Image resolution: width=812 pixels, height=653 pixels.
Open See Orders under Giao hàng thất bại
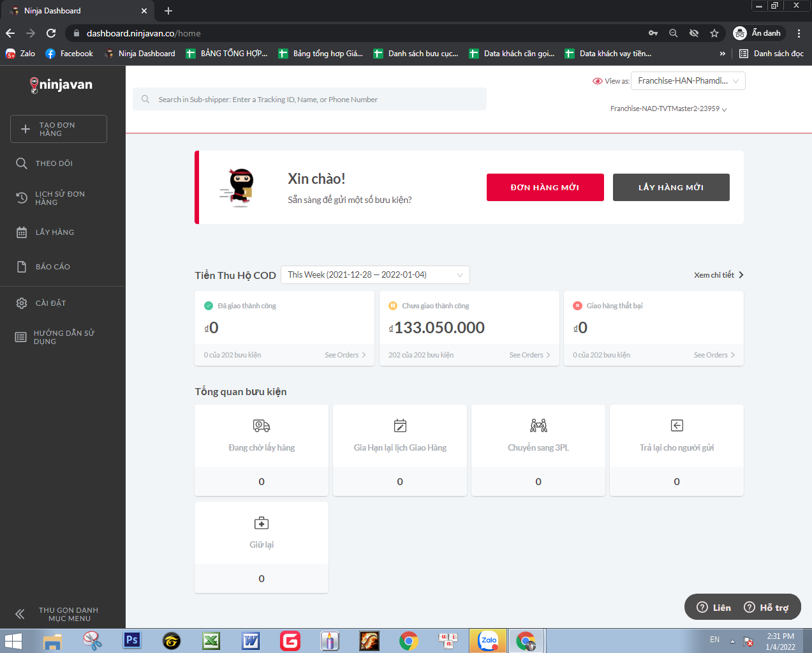[x=714, y=355]
